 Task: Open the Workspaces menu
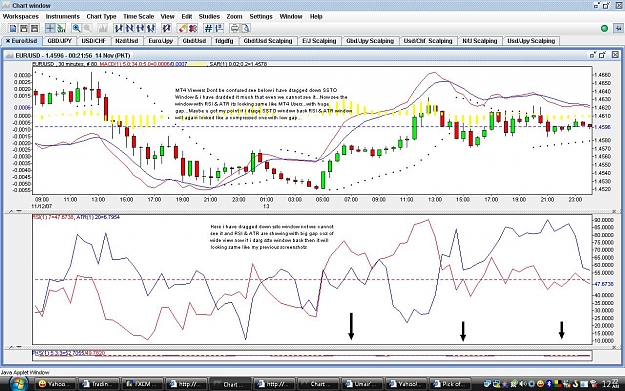[x=21, y=16]
